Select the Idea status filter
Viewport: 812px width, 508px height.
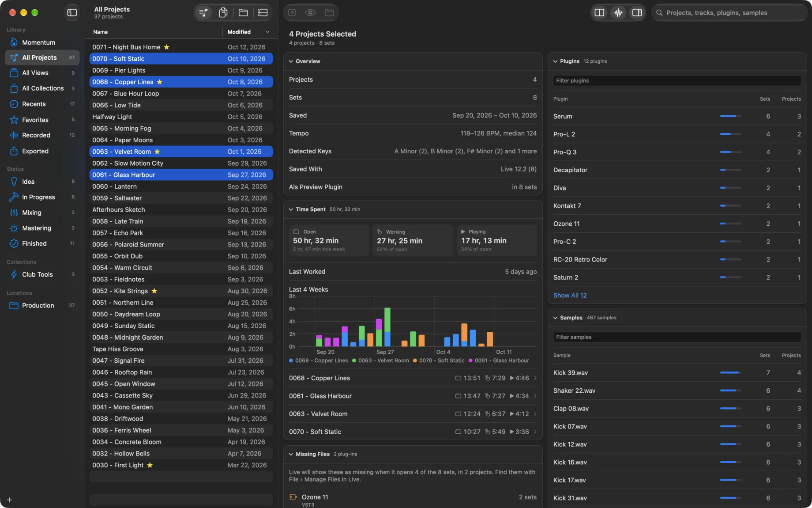pos(42,182)
